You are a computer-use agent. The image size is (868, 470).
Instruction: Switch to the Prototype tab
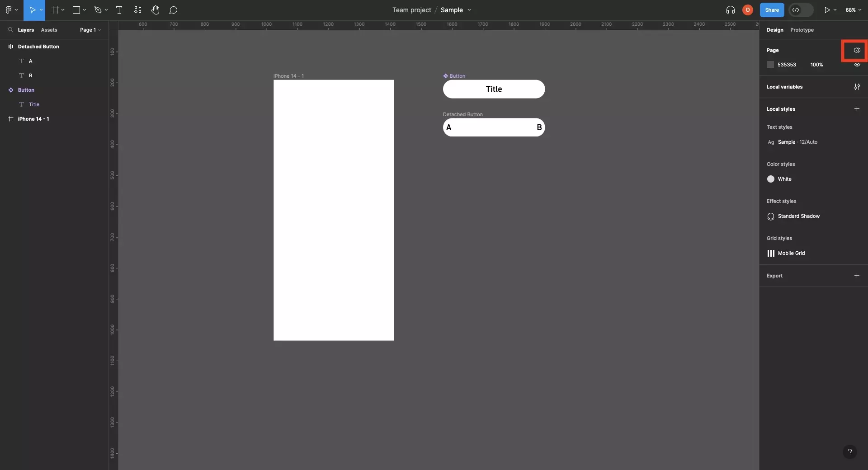tap(802, 30)
